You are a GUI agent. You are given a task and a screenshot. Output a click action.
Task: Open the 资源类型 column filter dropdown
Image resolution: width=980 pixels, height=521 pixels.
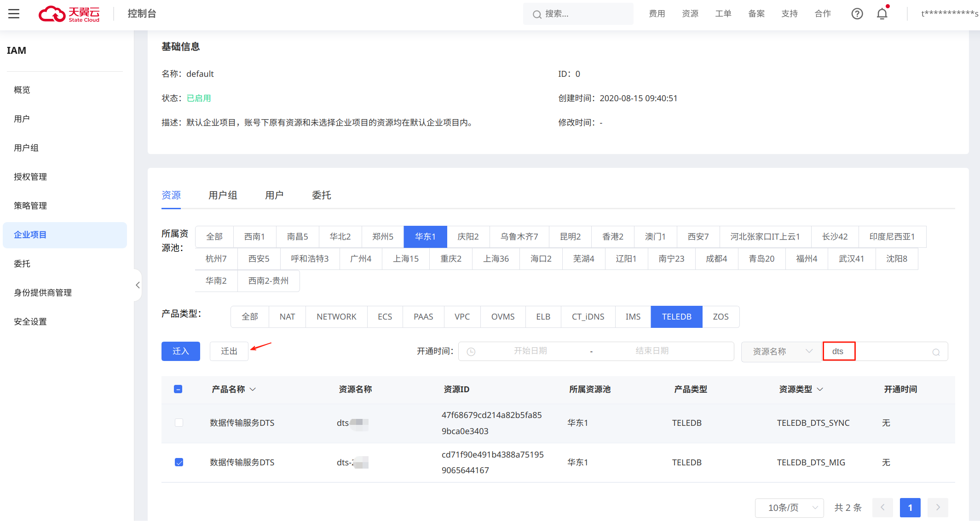coord(820,389)
